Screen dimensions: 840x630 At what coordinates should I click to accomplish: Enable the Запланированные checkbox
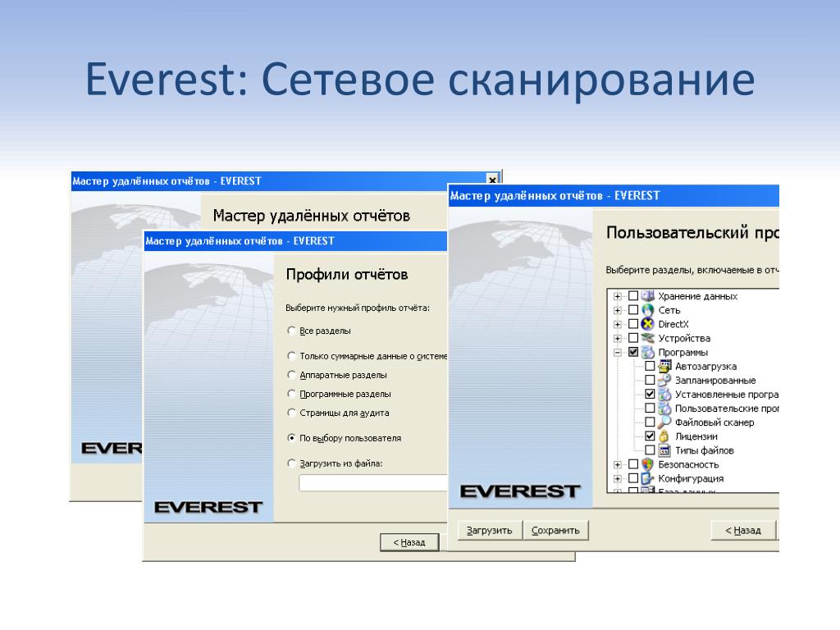(x=650, y=380)
